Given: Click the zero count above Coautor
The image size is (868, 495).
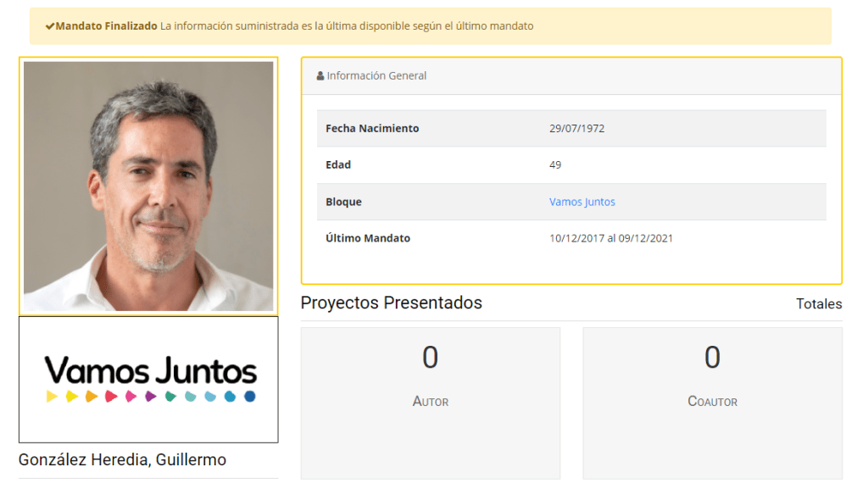Looking at the screenshot, I should (x=712, y=359).
